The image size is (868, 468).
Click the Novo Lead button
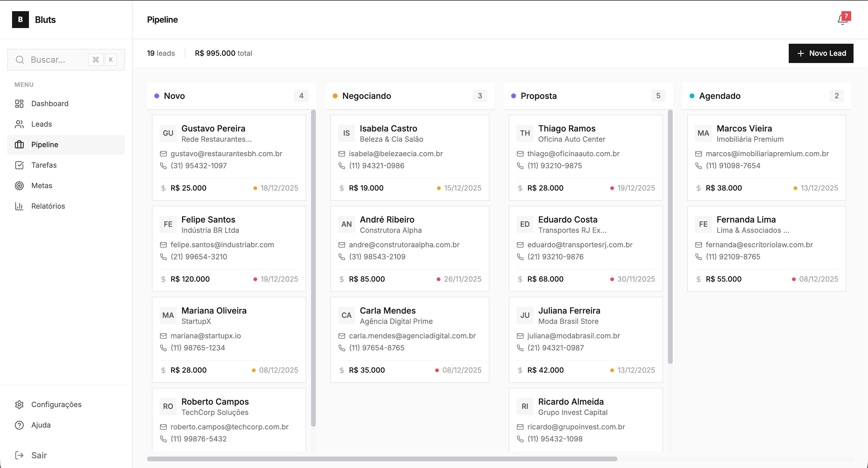(x=821, y=53)
